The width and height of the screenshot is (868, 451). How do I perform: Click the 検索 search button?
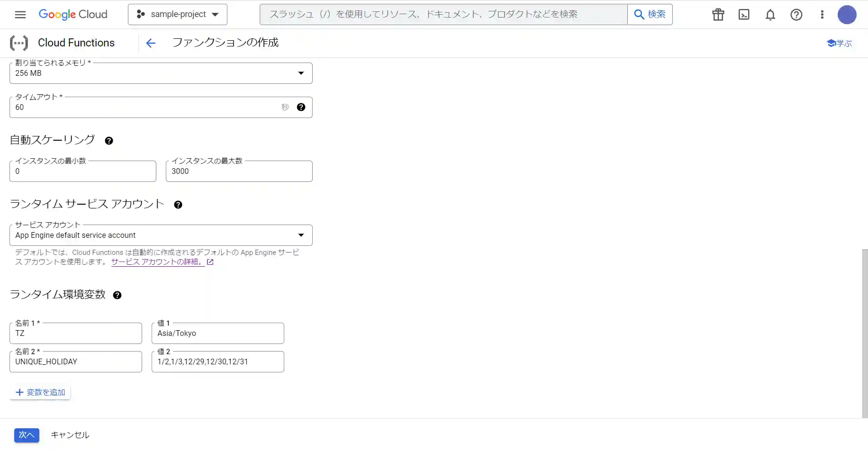(x=650, y=14)
